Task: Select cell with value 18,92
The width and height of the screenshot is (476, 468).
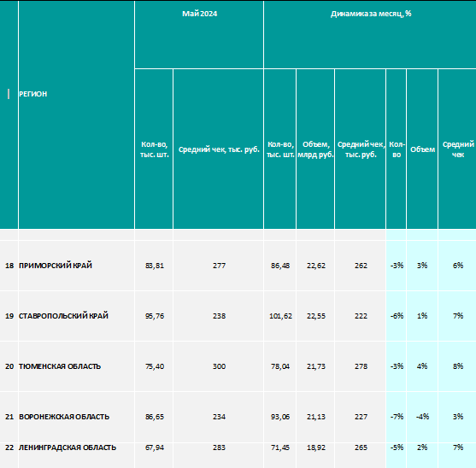Action: point(315,448)
